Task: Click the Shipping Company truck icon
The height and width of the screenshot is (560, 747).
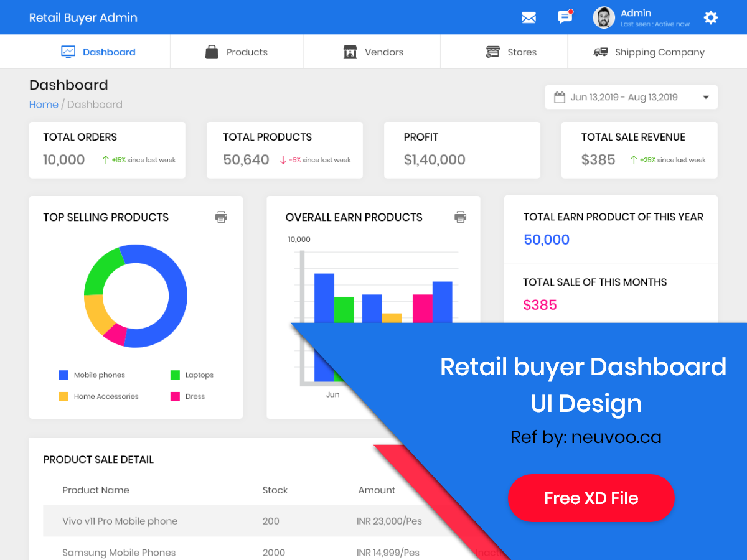Action: [600, 52]
